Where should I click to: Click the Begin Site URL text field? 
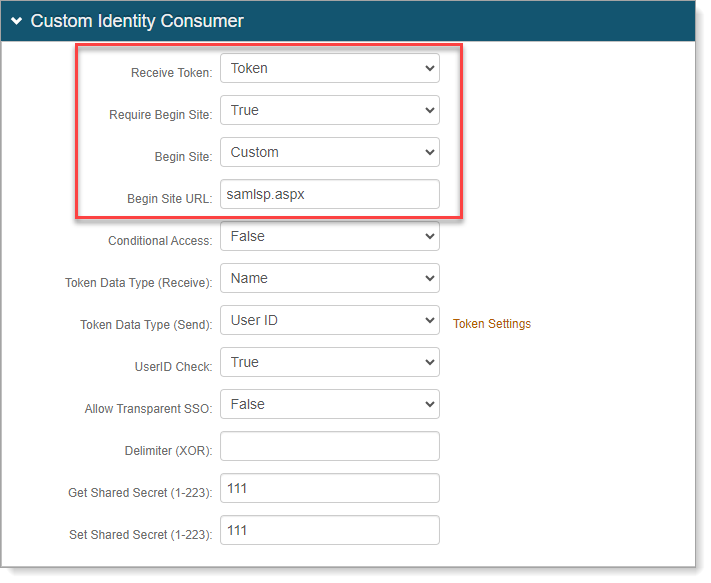(329, 194)
